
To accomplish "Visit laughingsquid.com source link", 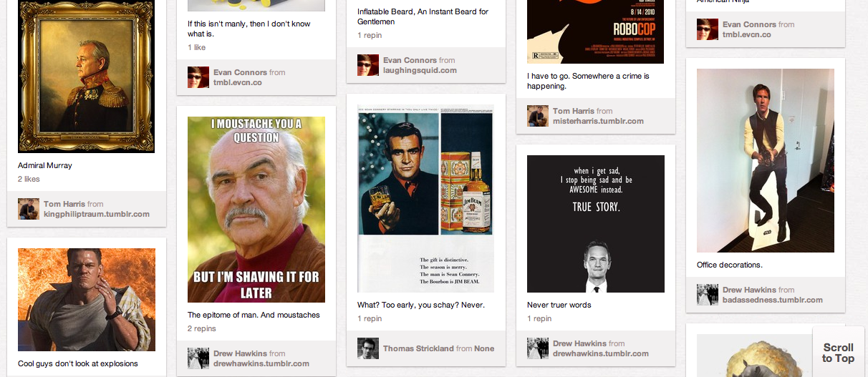I will click(x=420, y=70).
